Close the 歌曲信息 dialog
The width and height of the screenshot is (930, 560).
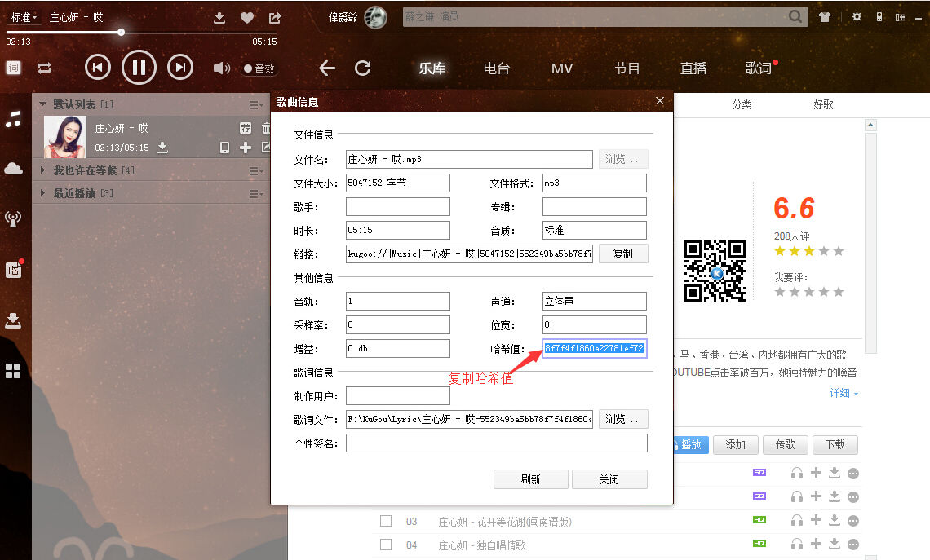point(659,101)
